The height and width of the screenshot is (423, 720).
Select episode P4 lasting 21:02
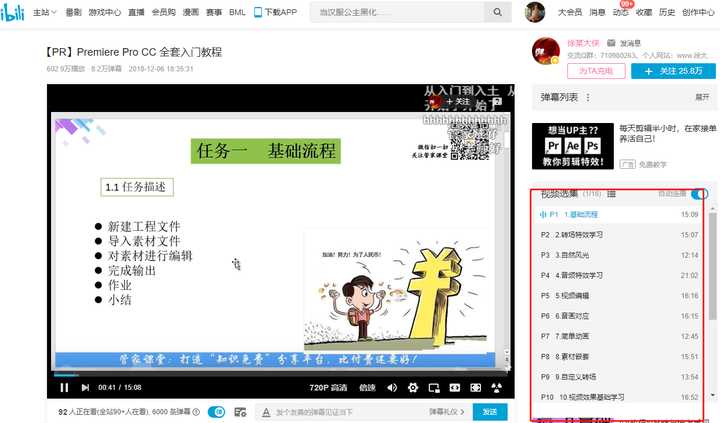pos(620,275)
